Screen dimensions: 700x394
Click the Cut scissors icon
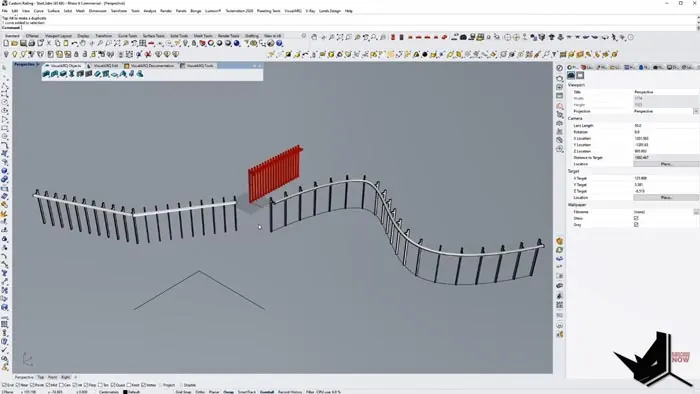point(49,43)
